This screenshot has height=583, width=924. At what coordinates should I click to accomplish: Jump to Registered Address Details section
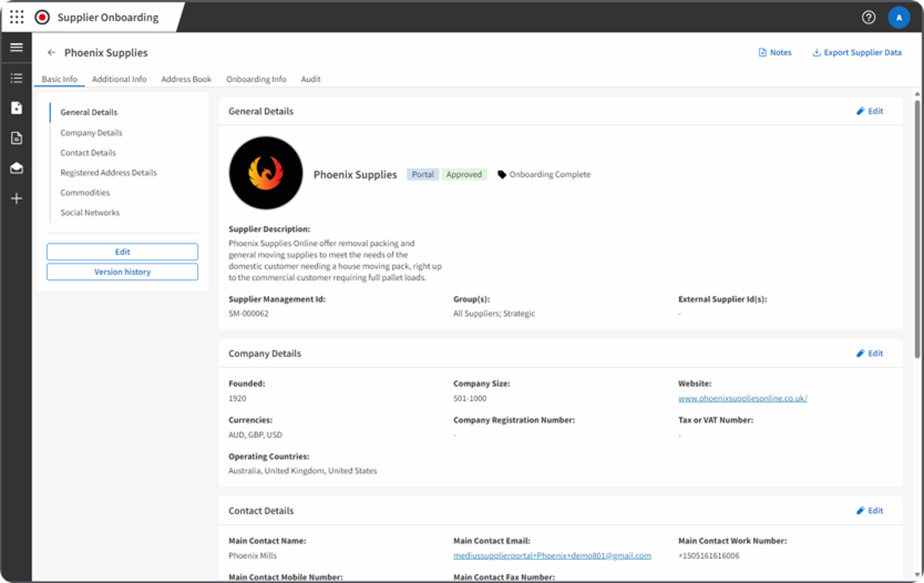tap(109, 173)
